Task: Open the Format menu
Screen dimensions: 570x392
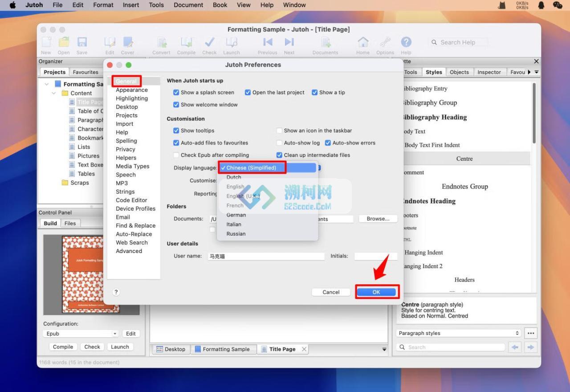Action: pos(103,5)
